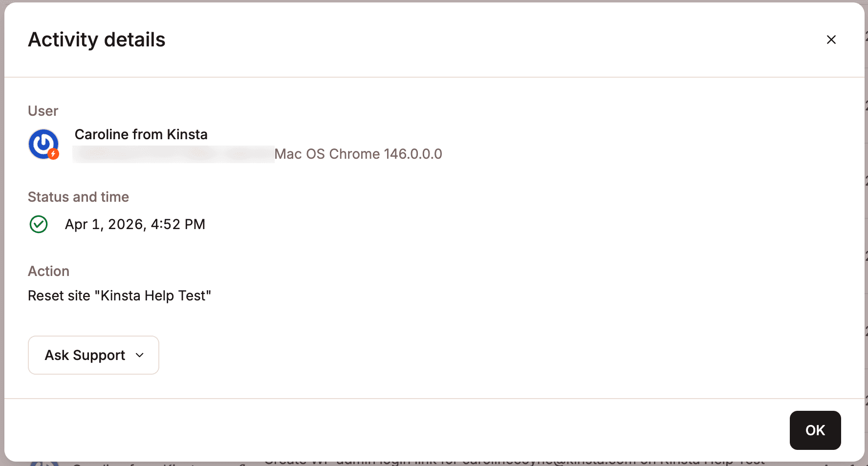Click the User section label

[43, 111]
